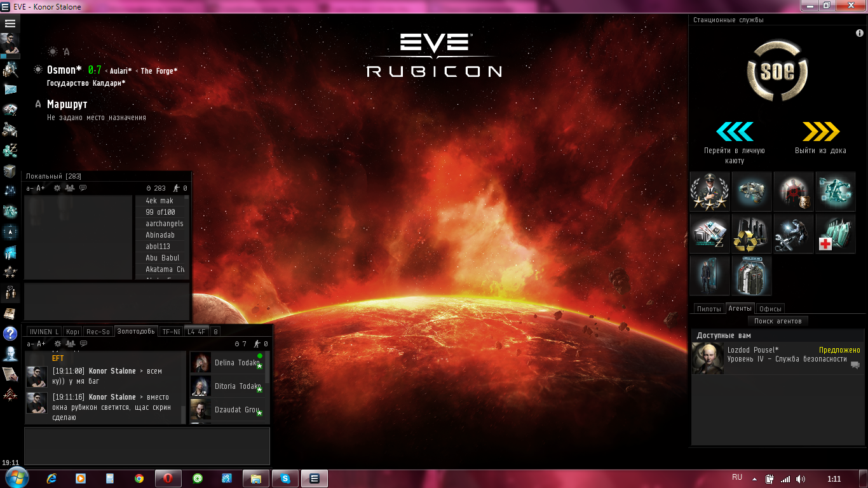
Task: Open the Bounty Office target icon
Action: click(x=794, y=191)
